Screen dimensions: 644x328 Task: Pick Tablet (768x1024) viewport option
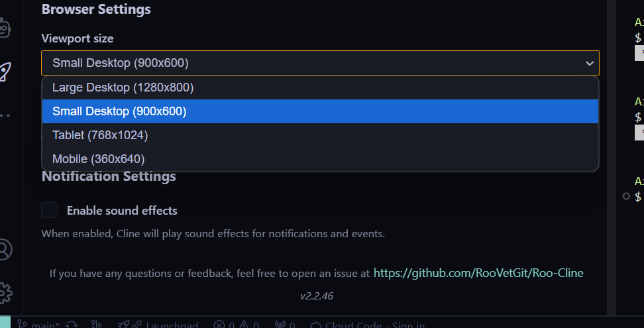pyautogui.click(x=100, y=135)
